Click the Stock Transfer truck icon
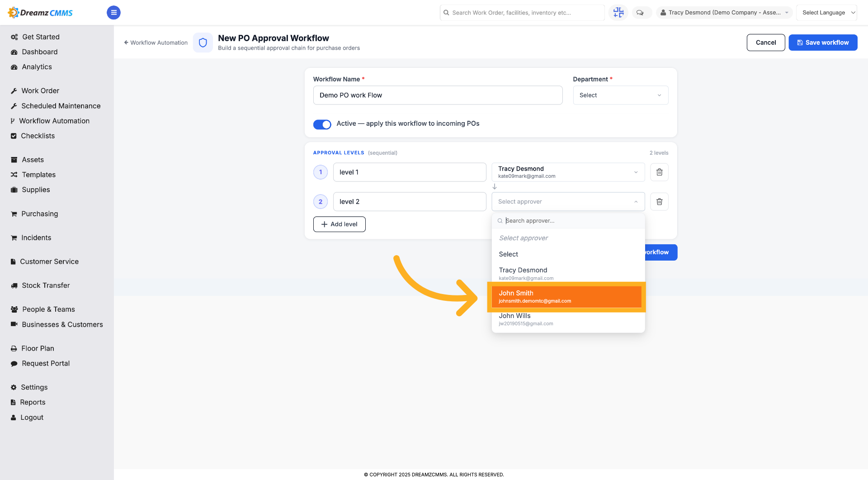 [14, 286]
